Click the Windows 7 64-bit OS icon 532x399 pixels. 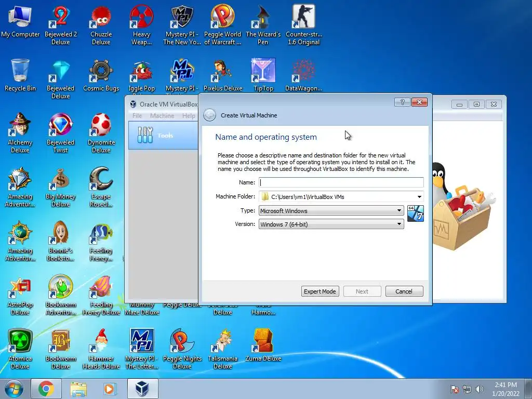[415, 214]
